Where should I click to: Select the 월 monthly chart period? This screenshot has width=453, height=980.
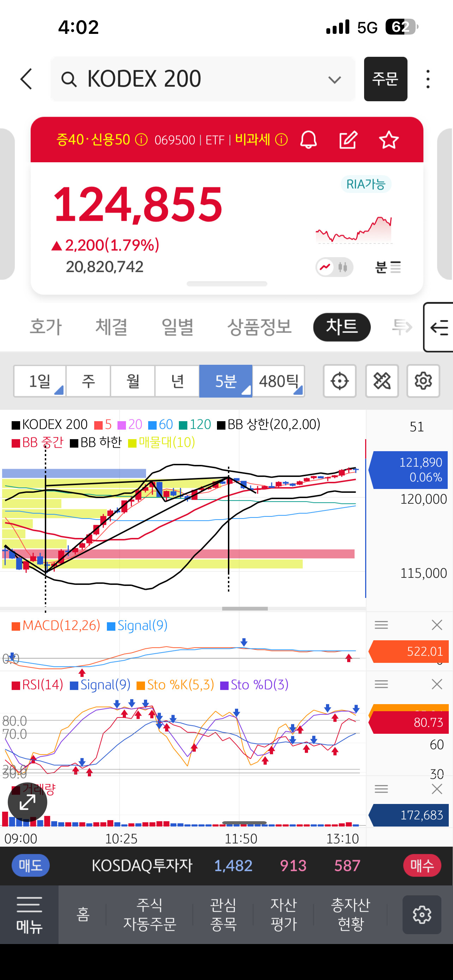click(x=133, y=381)
